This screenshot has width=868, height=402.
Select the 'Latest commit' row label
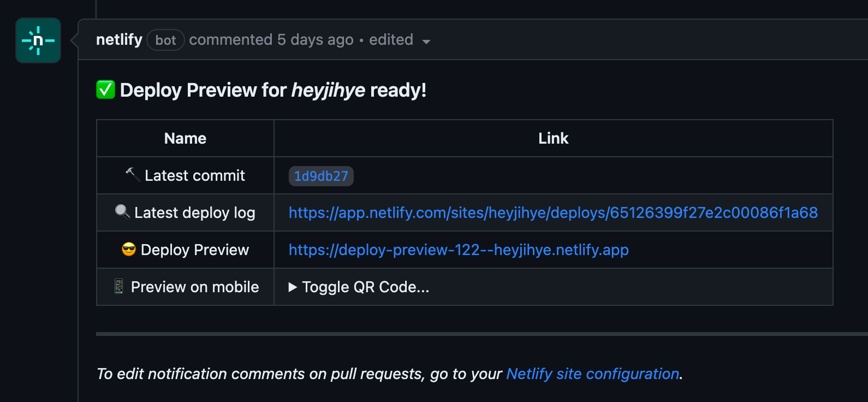[x=195, y=175]
